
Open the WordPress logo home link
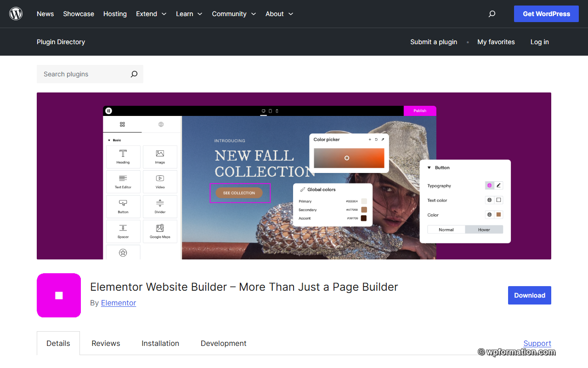[x=16, y=14]
